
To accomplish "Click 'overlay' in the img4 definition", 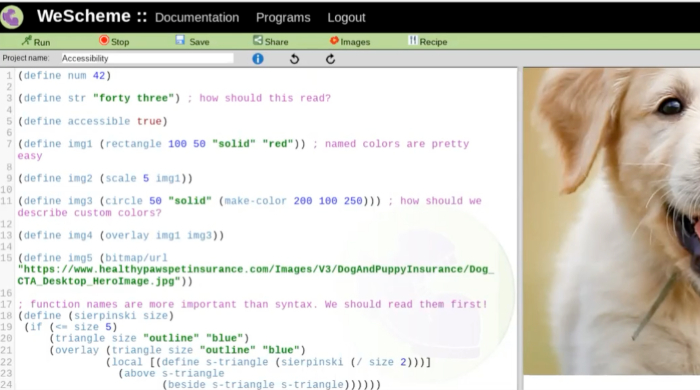I will coord(127,235).
